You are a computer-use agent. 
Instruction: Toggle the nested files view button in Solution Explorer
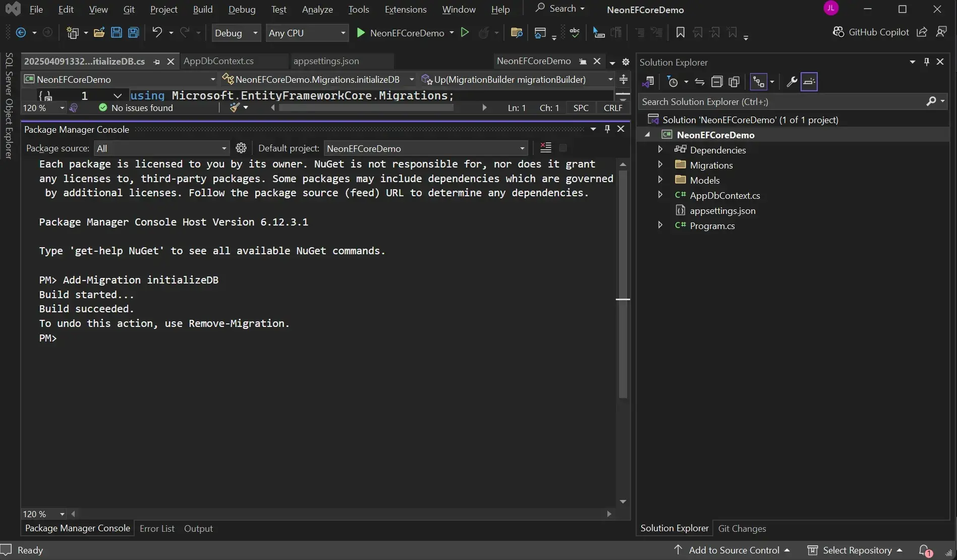click(x=758, y=82)
